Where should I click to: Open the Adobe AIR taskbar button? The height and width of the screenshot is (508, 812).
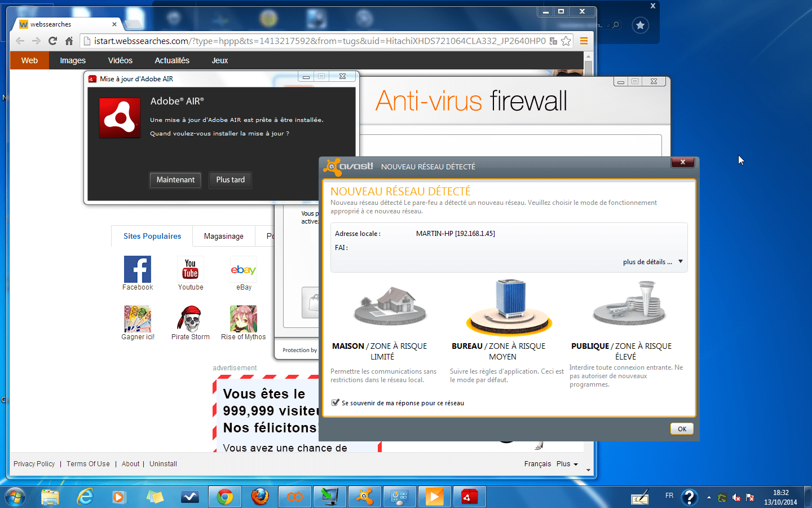470,497
